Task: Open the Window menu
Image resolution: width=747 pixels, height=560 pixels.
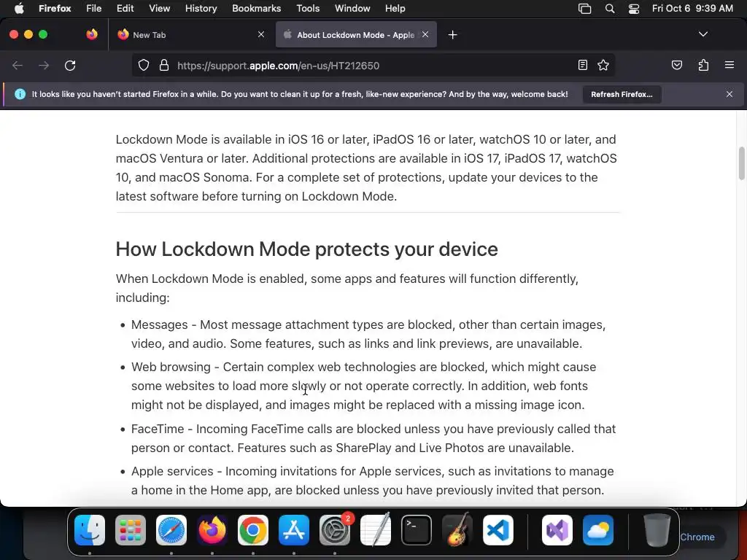Action: 352,8
